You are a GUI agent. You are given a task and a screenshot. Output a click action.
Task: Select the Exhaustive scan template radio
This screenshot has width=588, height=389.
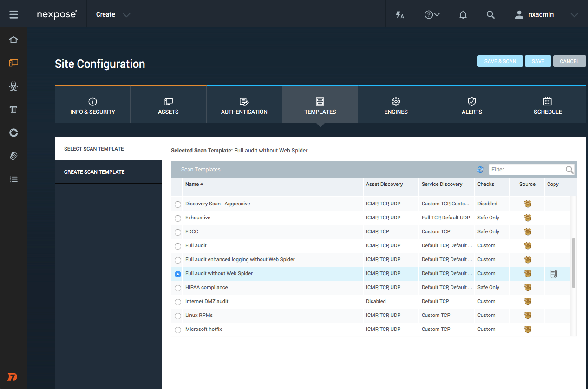point(178,218)
